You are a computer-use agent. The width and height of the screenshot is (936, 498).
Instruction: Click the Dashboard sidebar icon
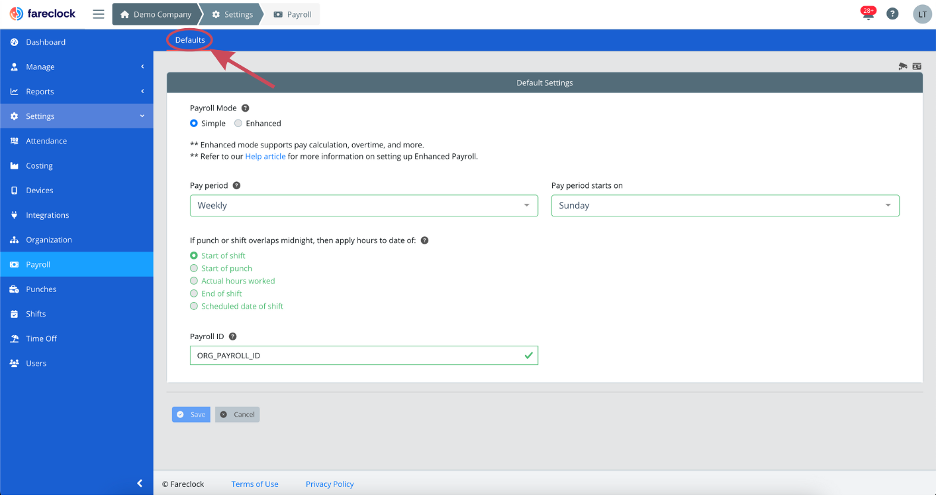click(x=14, y=42)
